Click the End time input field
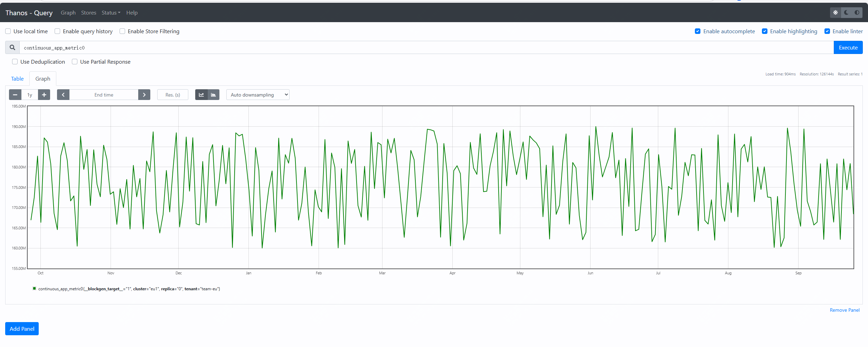This screenshot has height=347, width=868. coord(104,95)
